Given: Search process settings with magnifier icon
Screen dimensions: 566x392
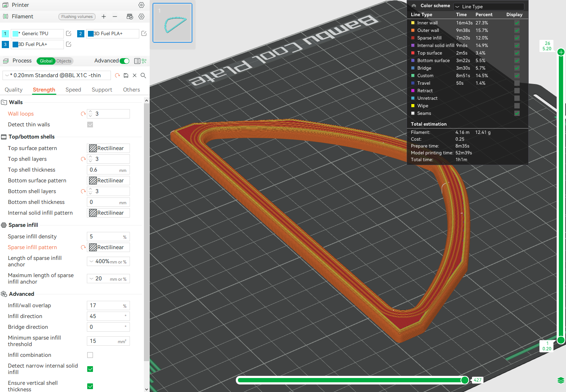Looking at the screenshot, I should (143, 75).
